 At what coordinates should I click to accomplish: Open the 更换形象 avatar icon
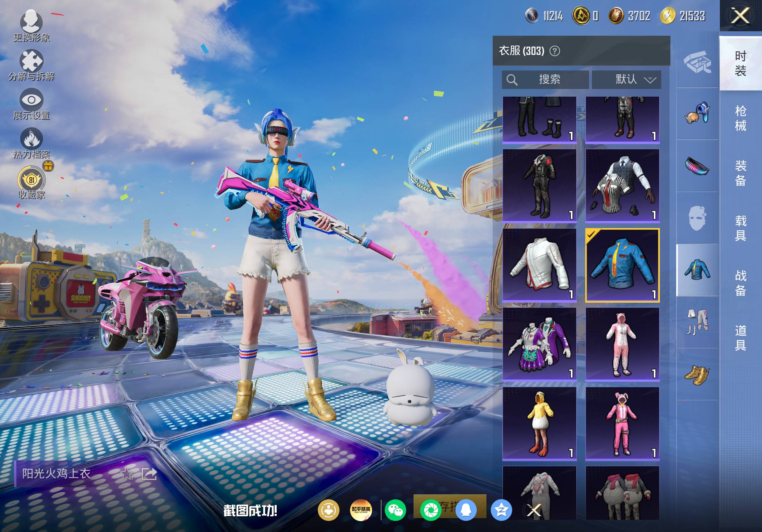coord(31,22)
